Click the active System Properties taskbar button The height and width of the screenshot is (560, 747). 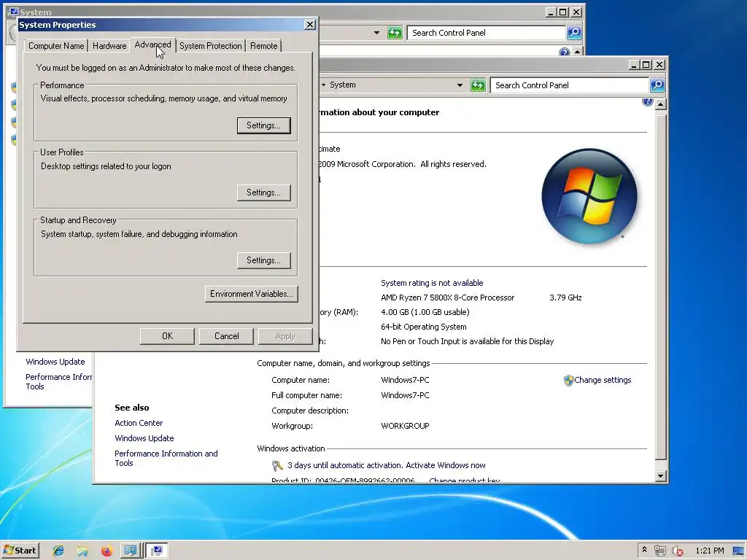pyautogui.click(x=156, y=551)
